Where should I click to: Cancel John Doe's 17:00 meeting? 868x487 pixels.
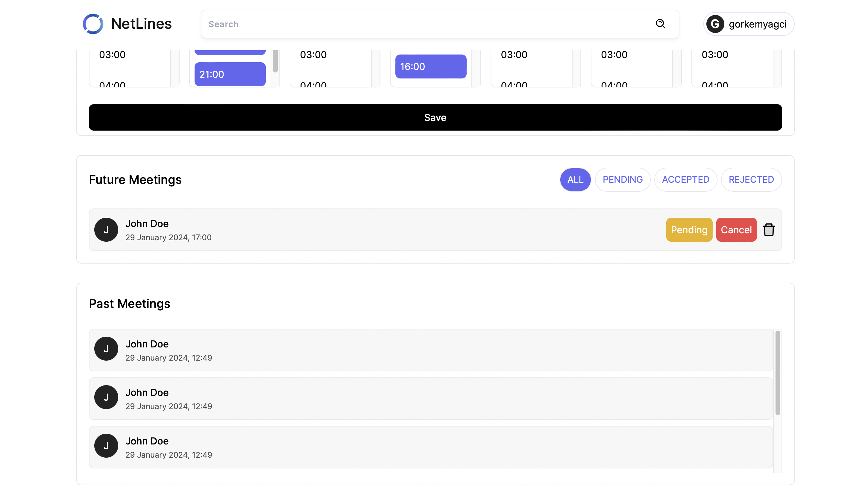pos(736,230)
